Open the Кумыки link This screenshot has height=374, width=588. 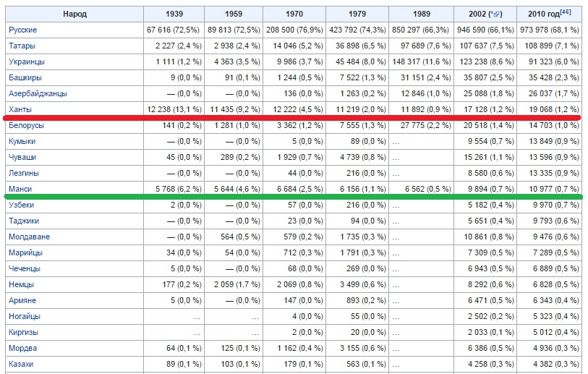(22, 141)
